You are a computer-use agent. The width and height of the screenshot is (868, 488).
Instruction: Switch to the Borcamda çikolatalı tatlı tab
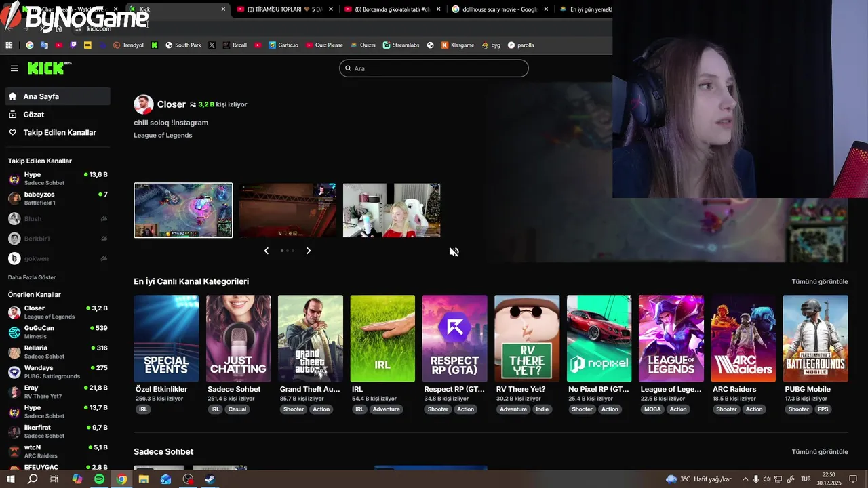point(391,9)
